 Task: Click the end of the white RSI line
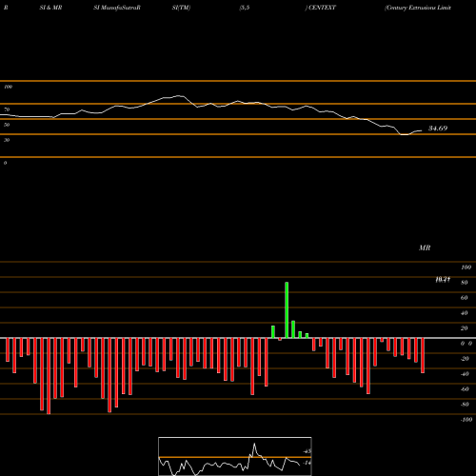422,130
